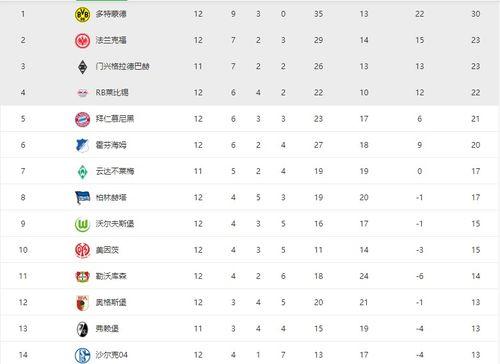Open the Augsburg club crest

coord(82,303)
